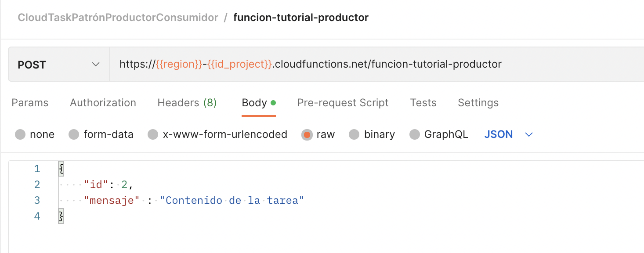This screenshot has height=253, width=644.
Task: Expand the JSON body format dropdown
Action: coord(508,134)
